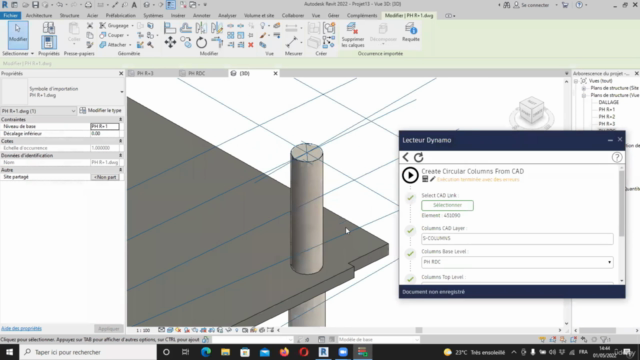Collapse the Vues (tout) tree node
This screenshot has height=360, width=640.
click(576, 81)
